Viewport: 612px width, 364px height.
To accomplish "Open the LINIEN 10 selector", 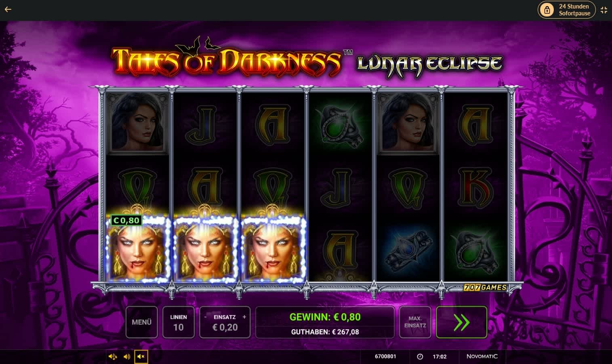I will pos(178,322).
